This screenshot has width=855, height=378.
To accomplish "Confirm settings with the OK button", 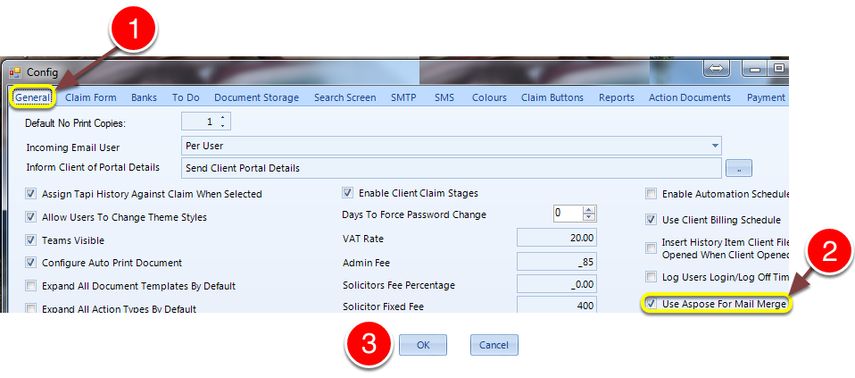I will (x=423, y=345).
